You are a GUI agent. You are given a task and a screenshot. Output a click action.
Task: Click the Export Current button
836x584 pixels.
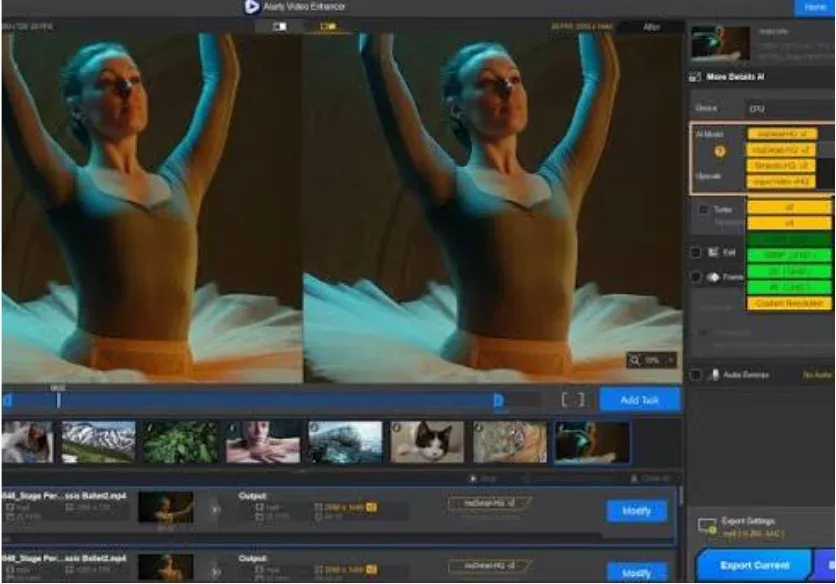click(754, 565)
